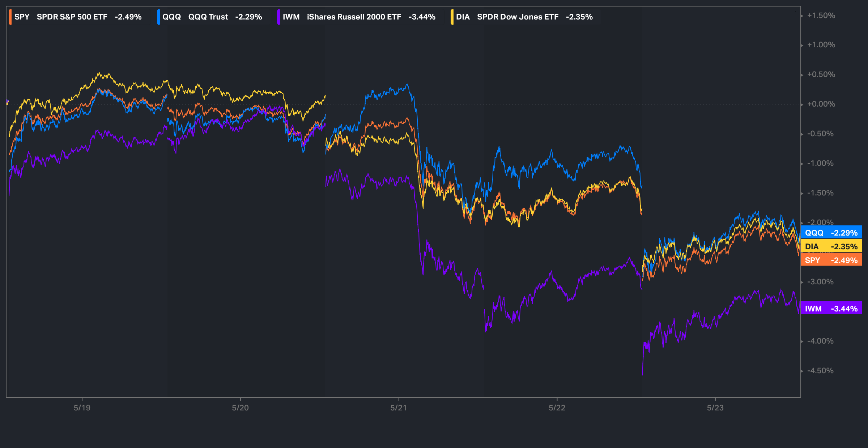Click the 5/21 date on time axis

[399, 408]
